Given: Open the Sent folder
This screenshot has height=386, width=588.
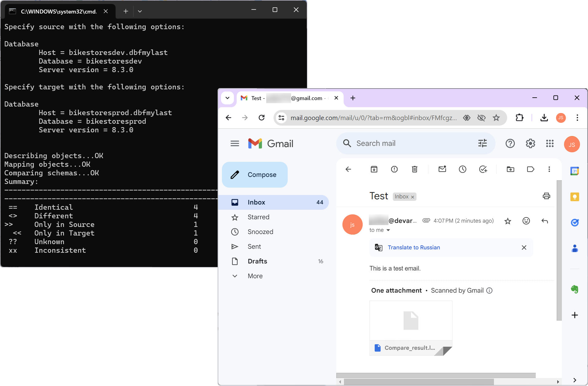Looking at the screenshot, I should 274,247.
